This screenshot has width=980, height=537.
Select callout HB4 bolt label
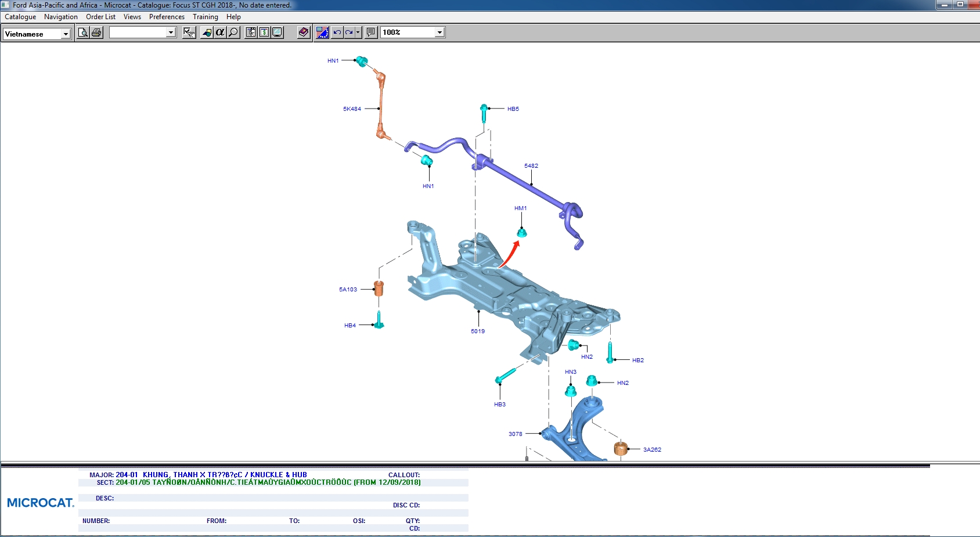point(350,325)
